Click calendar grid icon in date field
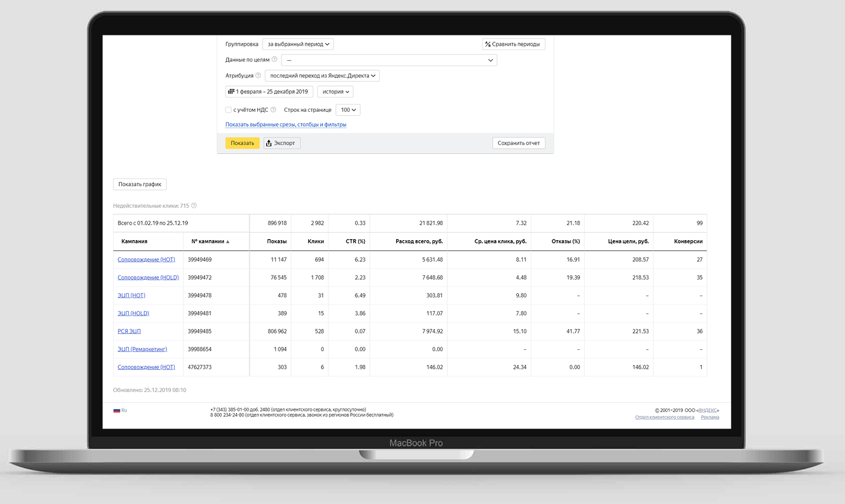845x504 pixels. [x=231, y=91]
